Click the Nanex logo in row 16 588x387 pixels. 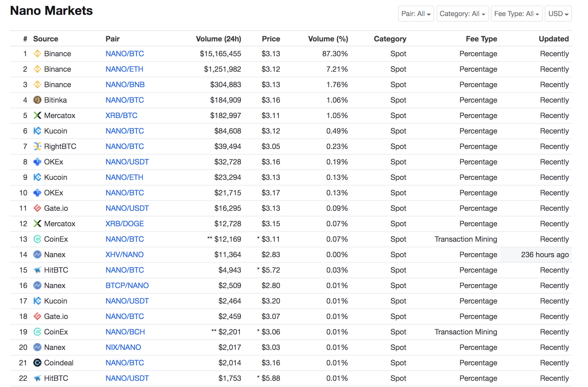coord(37,286)
